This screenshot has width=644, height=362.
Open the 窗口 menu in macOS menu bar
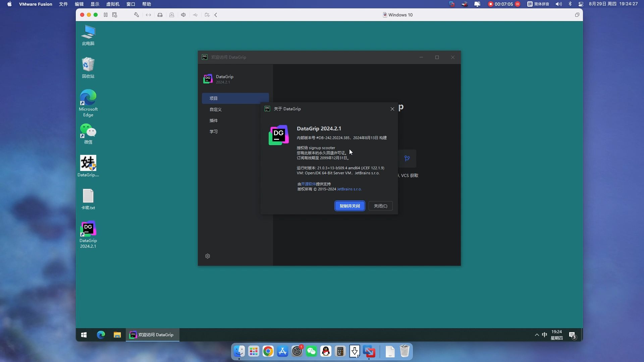tap(131, 4)
